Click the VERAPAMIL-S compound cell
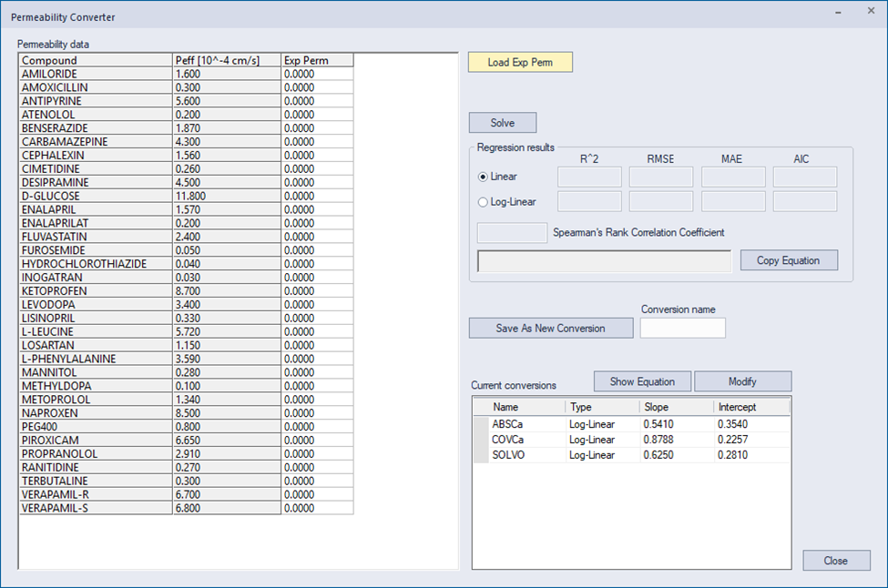This screenshot has height=588, width=888. point(96,508)
